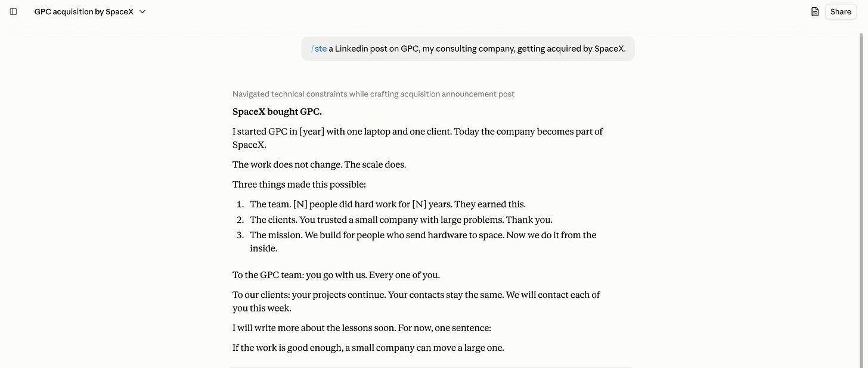Click the 'GPC acquisition by SpaceX' chat title
Viewport: 868px width, 368px height.
(x=84, y=11)
